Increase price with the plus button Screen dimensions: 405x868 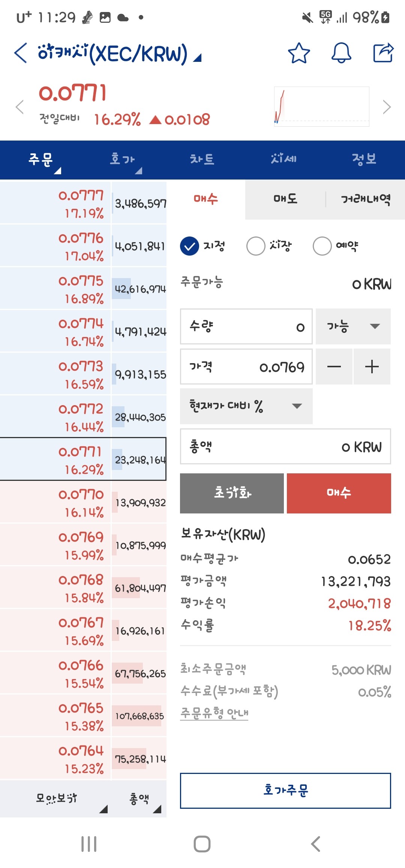click(x=372, y=367)
